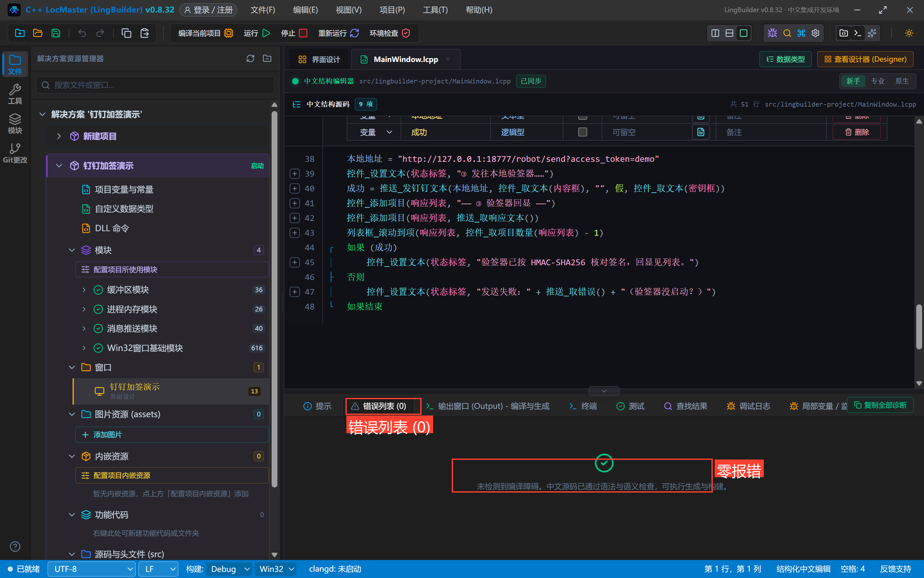Image resolution: width=924 pixels, height=578 pixels.
Task: Click the open folder toolbar icon
Action: [x=38, y=33]
